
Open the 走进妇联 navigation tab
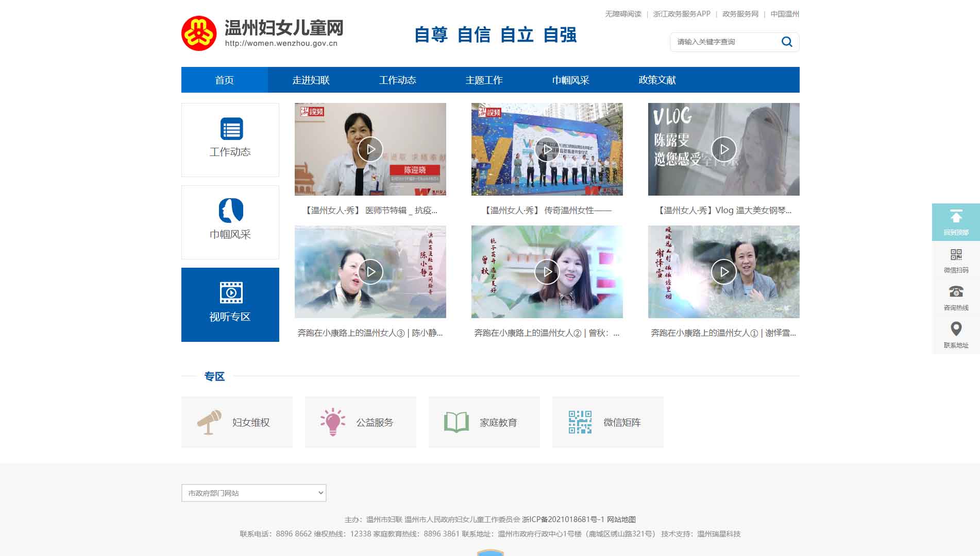point(311,80)
